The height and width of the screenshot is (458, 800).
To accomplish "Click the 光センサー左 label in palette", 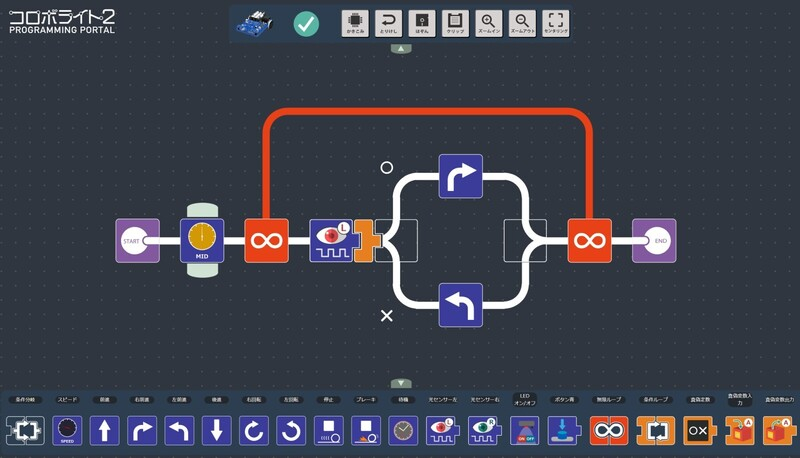I will pos(442,400).
